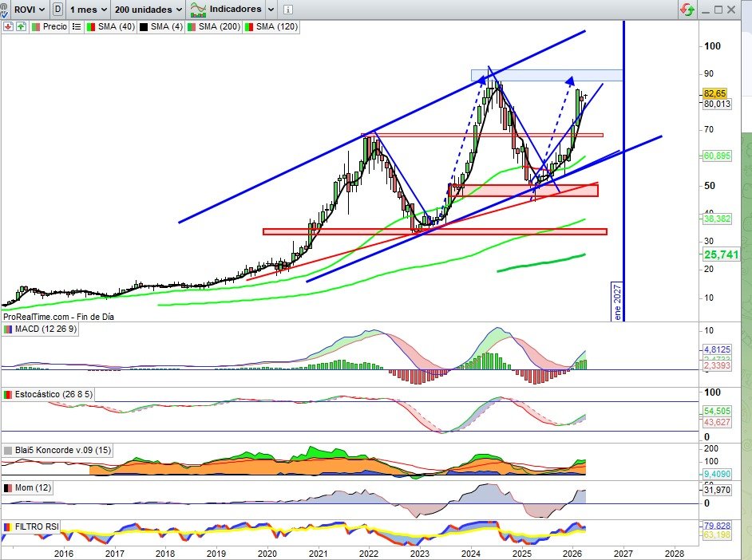
Task: Click the SMA (40) green-red swatch
Action: pyautogui.click(x=91, y=27)
